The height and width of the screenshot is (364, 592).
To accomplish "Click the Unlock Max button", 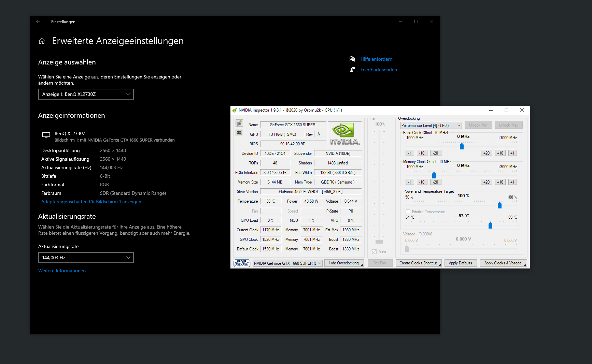I will [x=509, y=125].
